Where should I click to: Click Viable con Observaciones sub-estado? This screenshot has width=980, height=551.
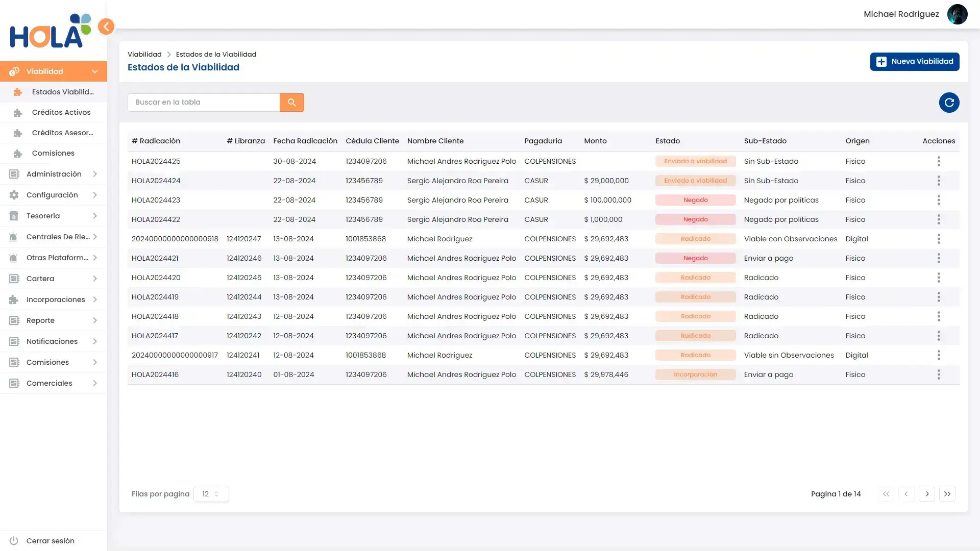coord(791,239)
